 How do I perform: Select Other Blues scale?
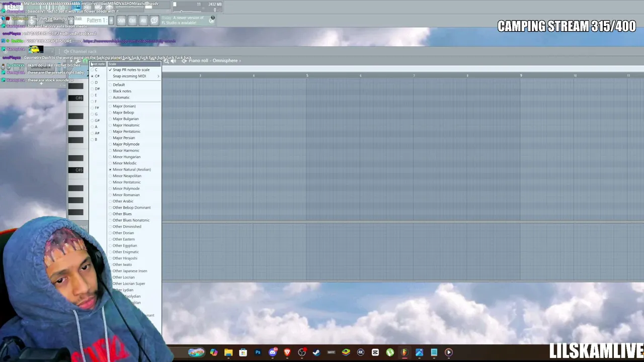pos(134,214)
